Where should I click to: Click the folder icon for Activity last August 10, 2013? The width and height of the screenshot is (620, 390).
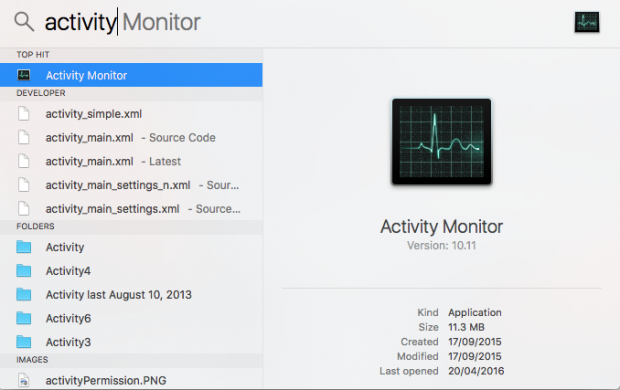coord(24,295)
